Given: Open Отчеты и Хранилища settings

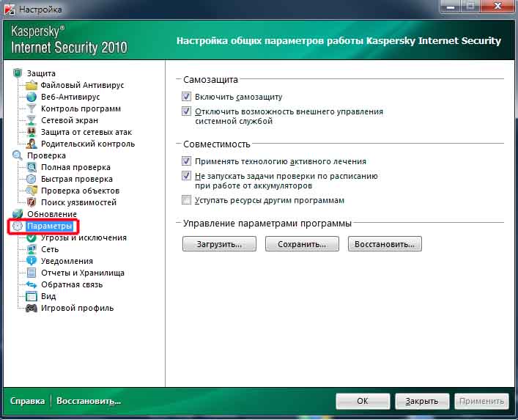Looking at the screenshot, I should [x=83, y=273].
